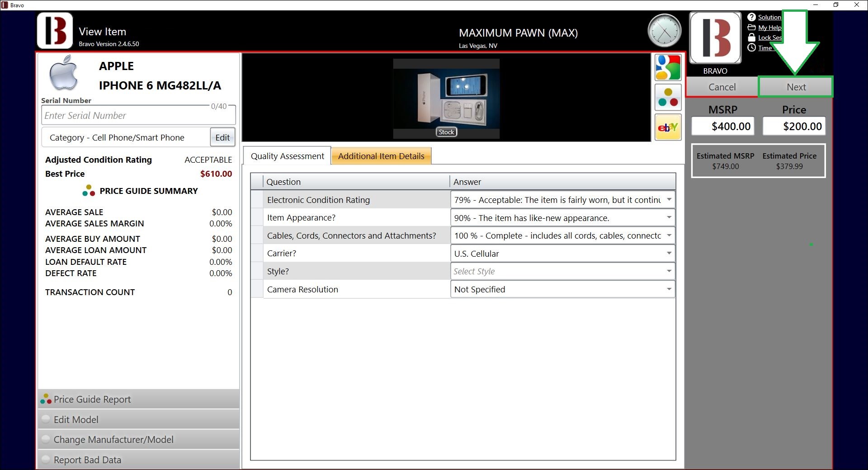Select row header of Carrier row
Image resolution: width=868 pixels, height=470 pixels.
click(x=257, y=253)
